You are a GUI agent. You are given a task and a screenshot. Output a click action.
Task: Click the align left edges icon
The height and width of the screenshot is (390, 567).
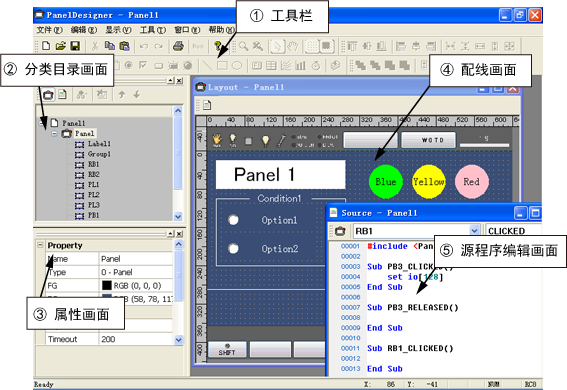click(x=401, y=46)
